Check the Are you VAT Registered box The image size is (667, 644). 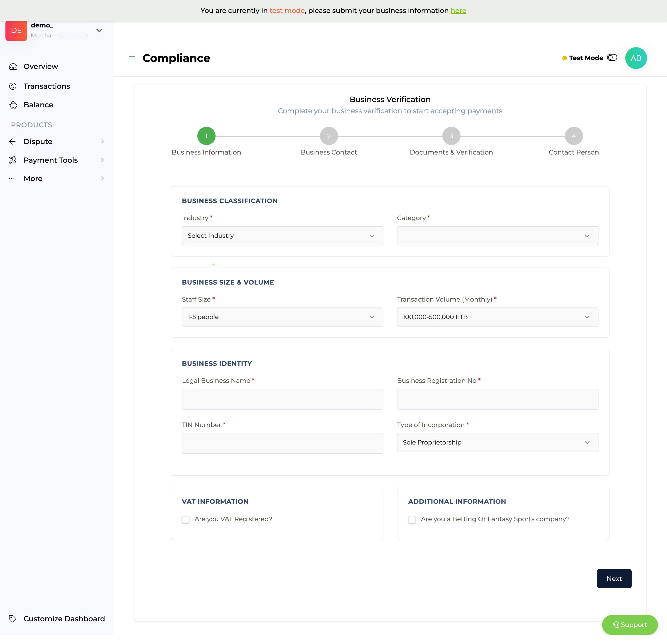coord(186,520)
